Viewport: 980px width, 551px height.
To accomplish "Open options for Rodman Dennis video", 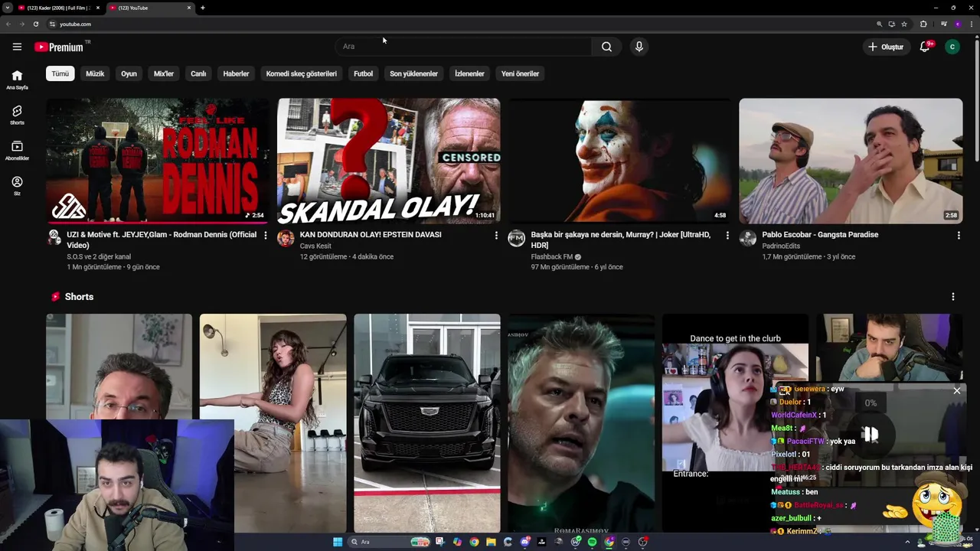I will (x=265, y=236).
